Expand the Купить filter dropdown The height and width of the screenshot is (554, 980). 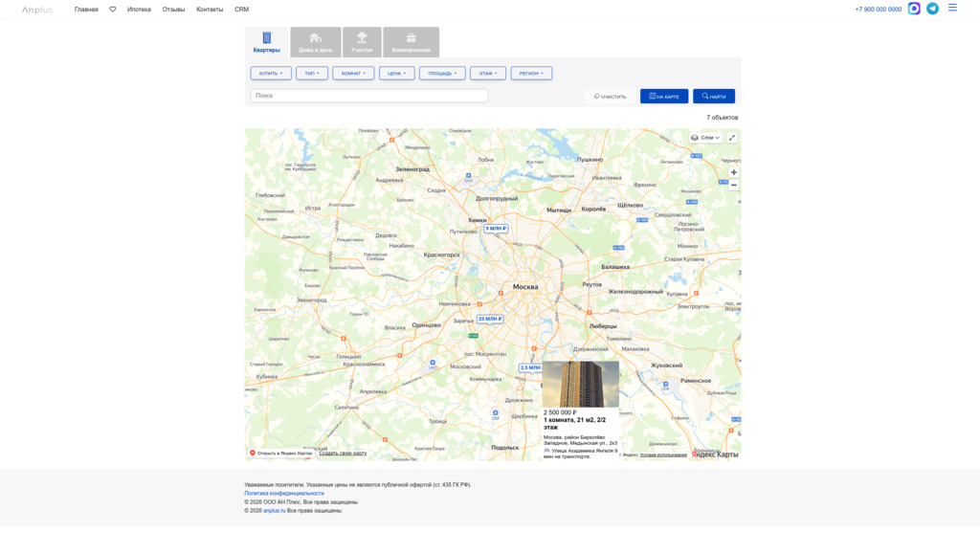click(x=271, y=73)
